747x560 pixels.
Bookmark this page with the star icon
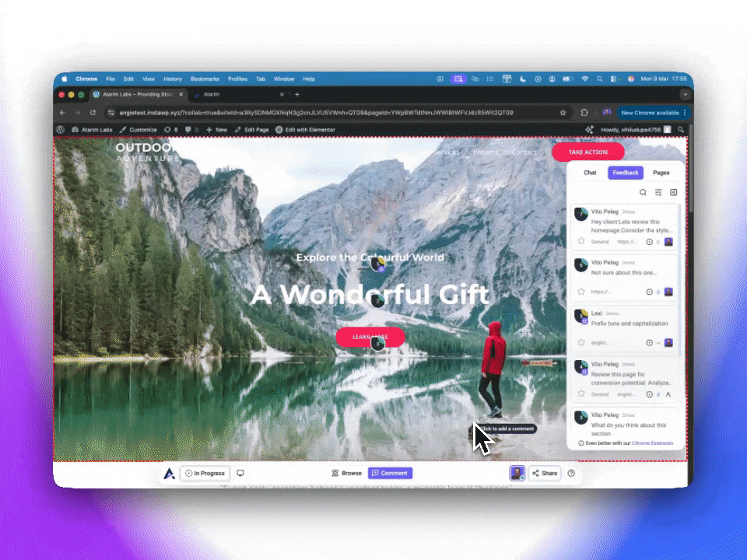tap(563, 112)
